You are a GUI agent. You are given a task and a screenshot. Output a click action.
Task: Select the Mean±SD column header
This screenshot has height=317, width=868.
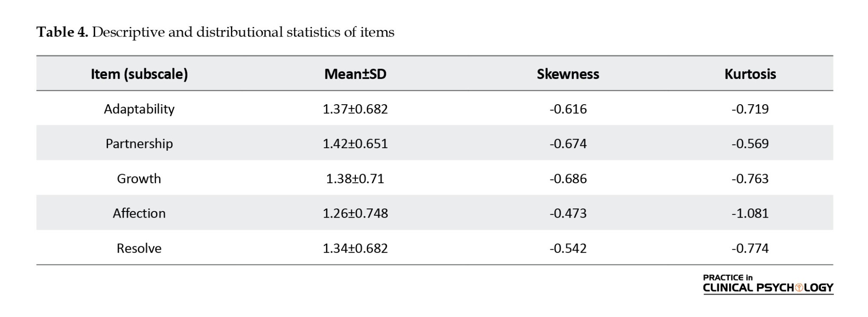pos(355,74)
